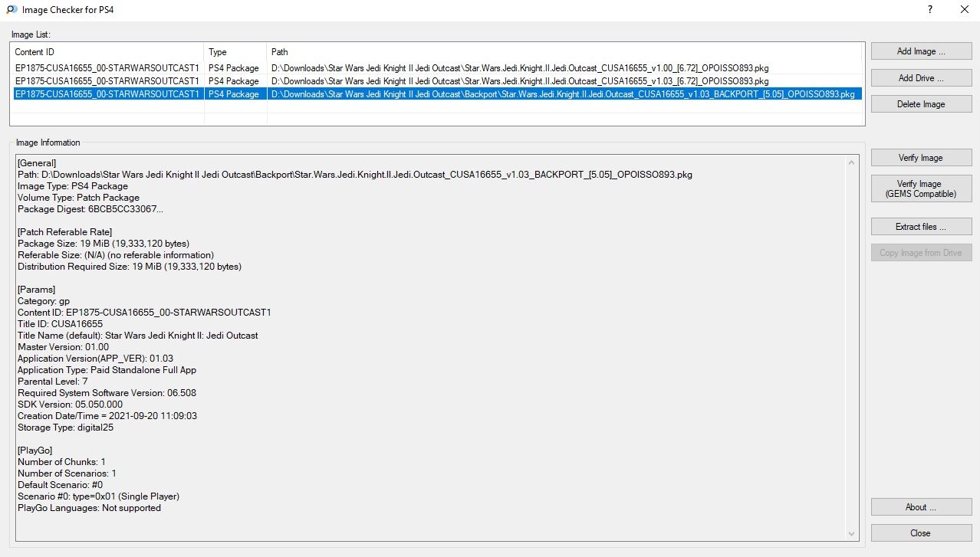Click the scroll up arrow in Image Information
Screen dimensions: 980x557
point(852,162)
